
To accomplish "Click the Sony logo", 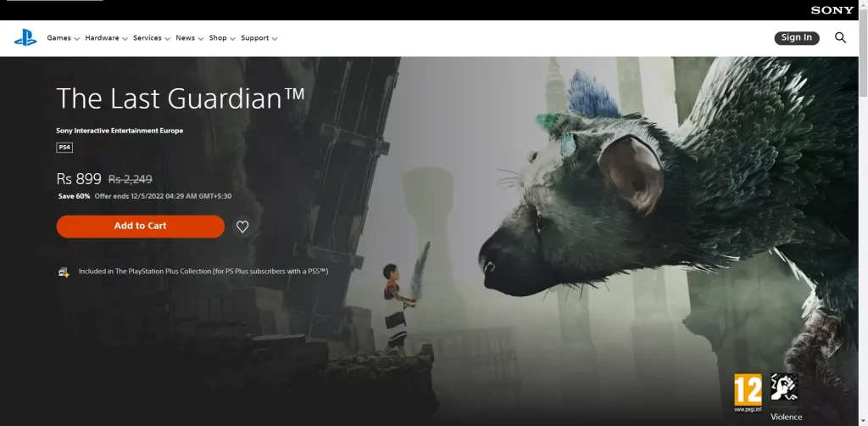I will pos(832,10).
